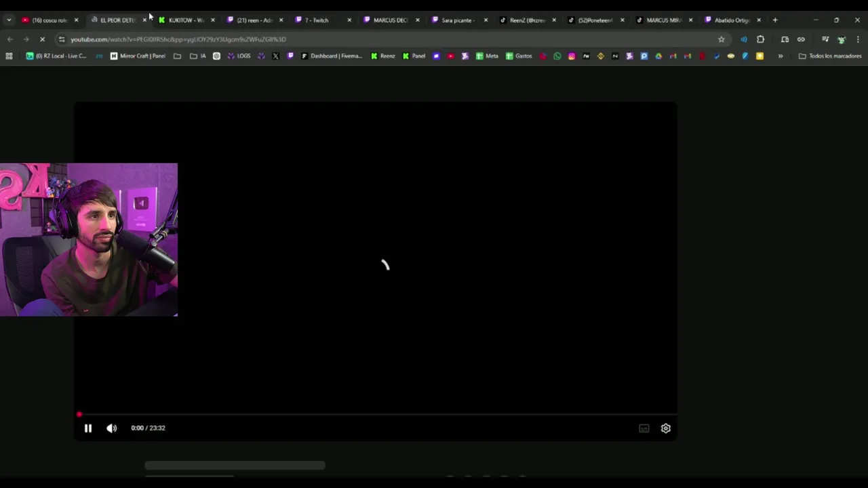Open the IA bookmarks folder
The image size is (868, 488).
[x=198, y=56]
